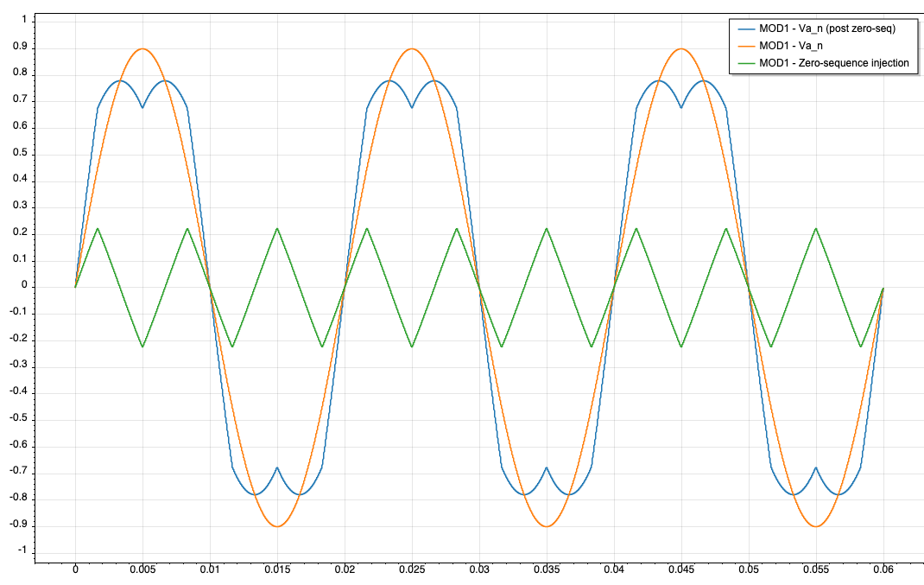Toggle the Va_n (post zero-seq) legend entry
This screenshot has height=585, width=924.
[825, 27]
